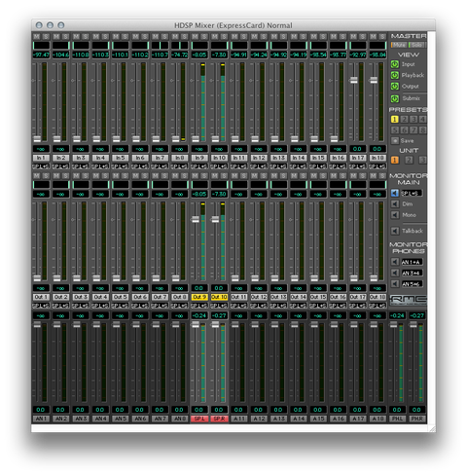
Task: Click the SP.L output fader handle
Action: (x=196, y=324)
